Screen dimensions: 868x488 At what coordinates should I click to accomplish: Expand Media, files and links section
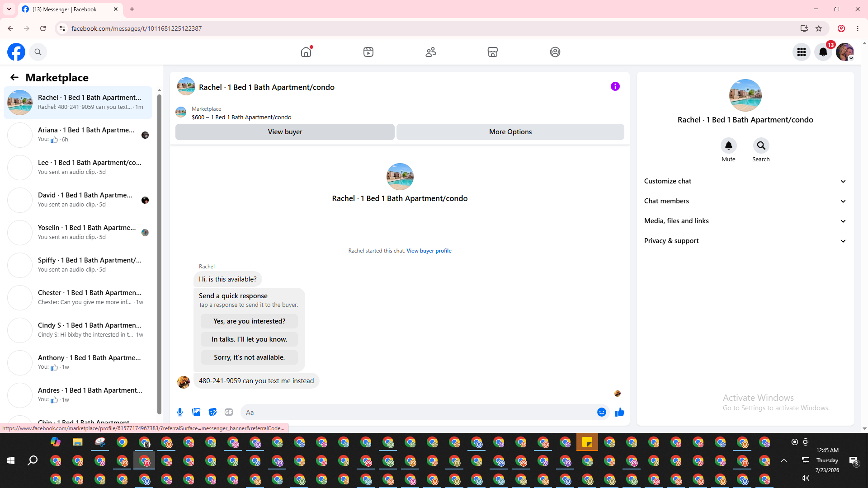tap(745, 221)
